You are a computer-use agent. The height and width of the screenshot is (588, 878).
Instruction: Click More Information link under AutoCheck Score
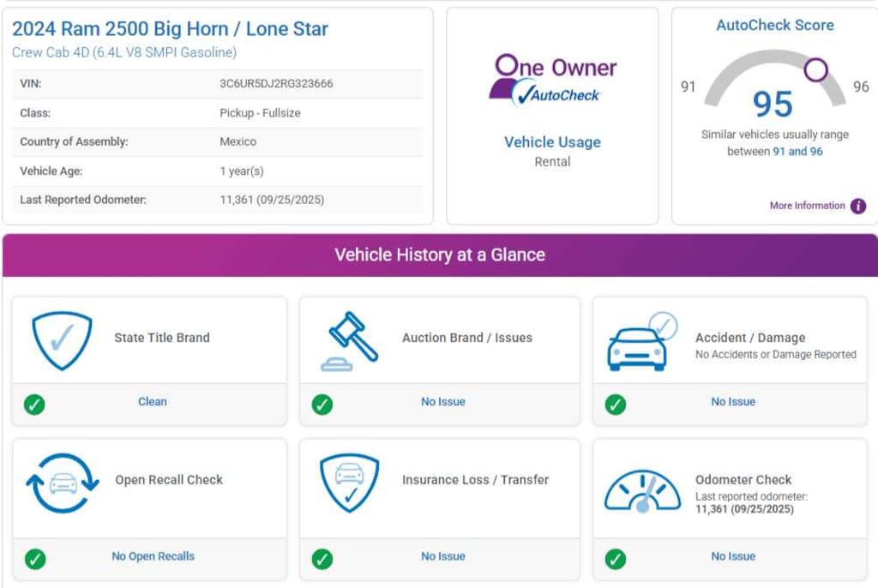[807, 206]
